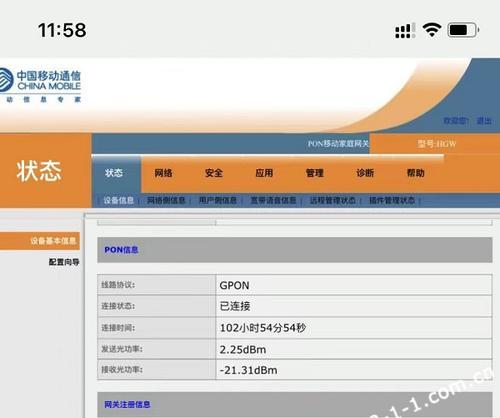Open 配置向导 in the sidebar
Image resolution: width=500 pixels, height=418 pixels.
[x=64, y=262]
